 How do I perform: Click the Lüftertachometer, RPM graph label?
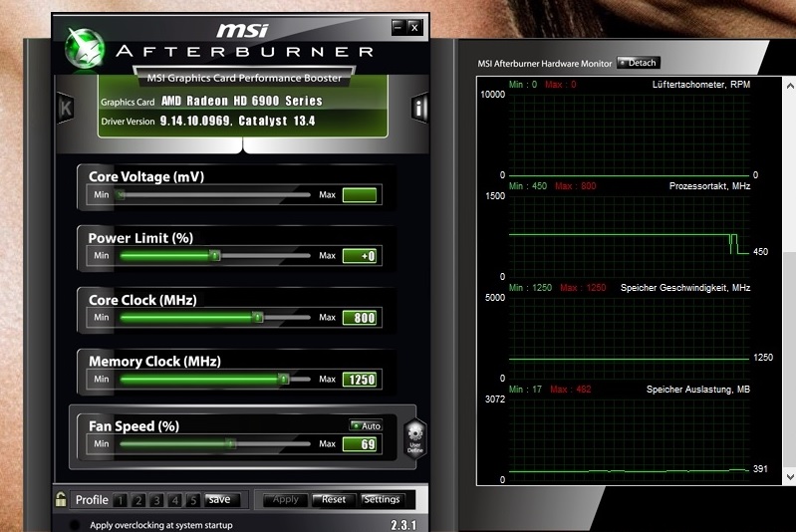click(x=701, y=85)
